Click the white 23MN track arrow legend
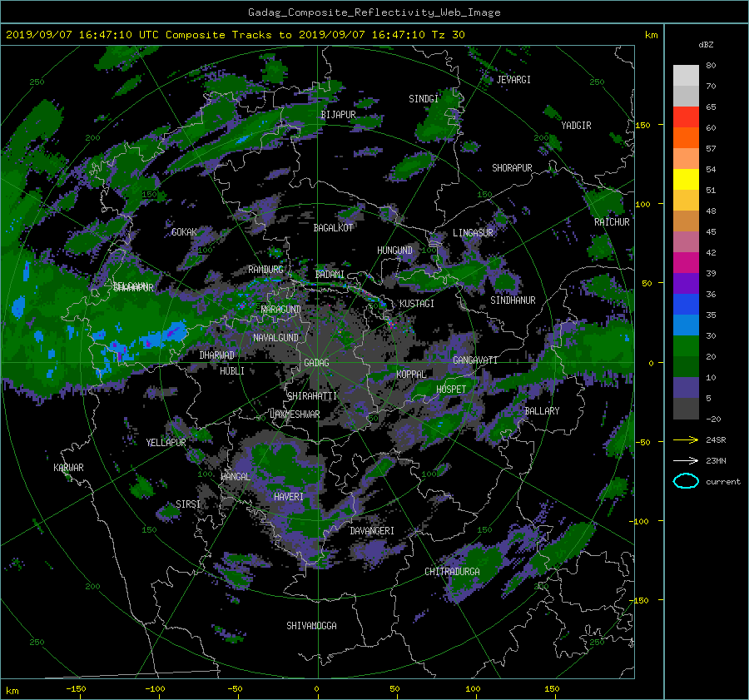Viewport: 749px width, 700px height. [686, 460]
